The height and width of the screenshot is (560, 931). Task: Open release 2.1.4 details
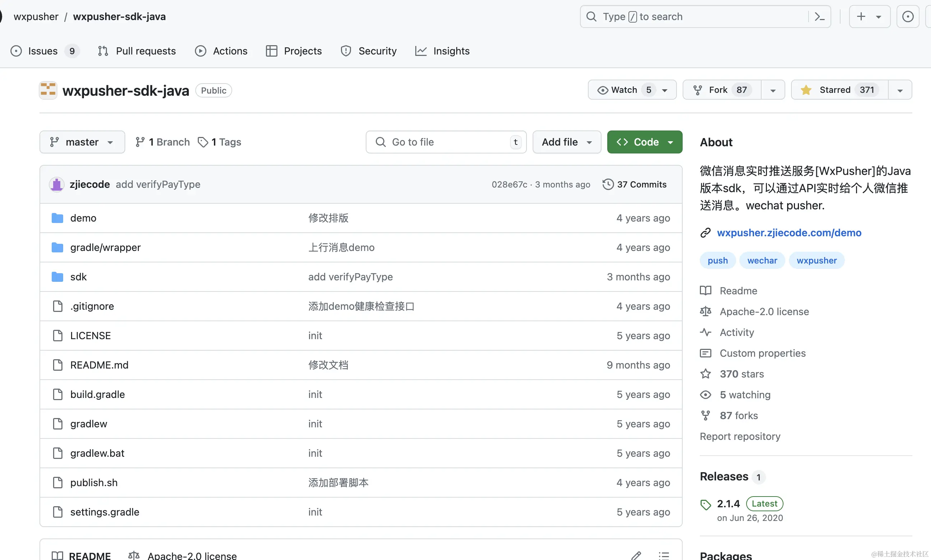728,503
